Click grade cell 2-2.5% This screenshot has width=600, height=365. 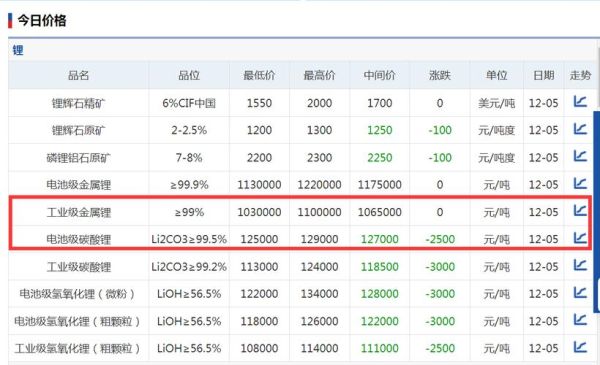(x=189, y=130)
